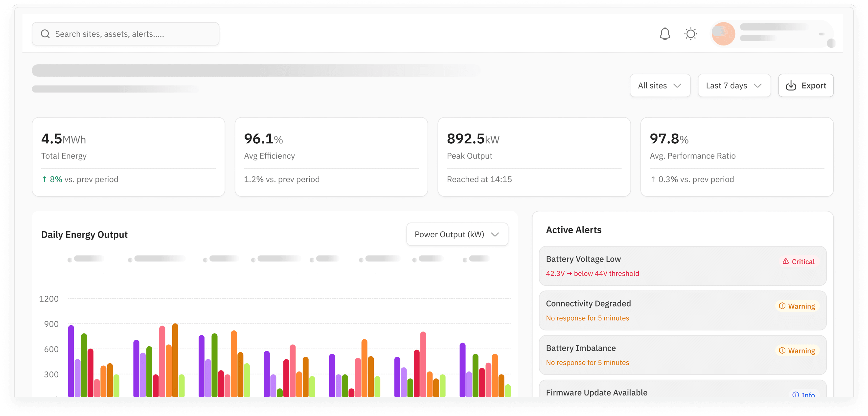
Task: Click the search magnifier icon
Action: [x=45, y=34]
